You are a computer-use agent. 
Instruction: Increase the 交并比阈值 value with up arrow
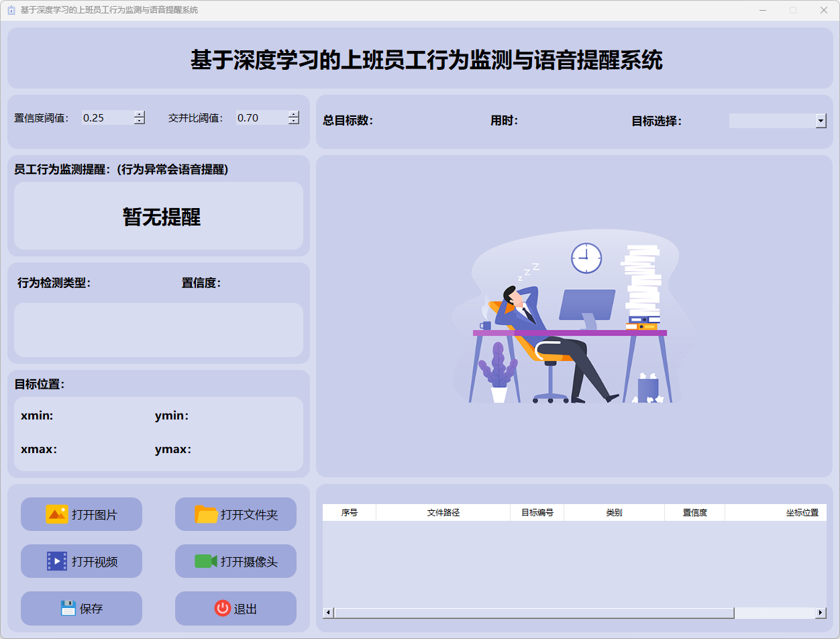click(x=294, y=114)
